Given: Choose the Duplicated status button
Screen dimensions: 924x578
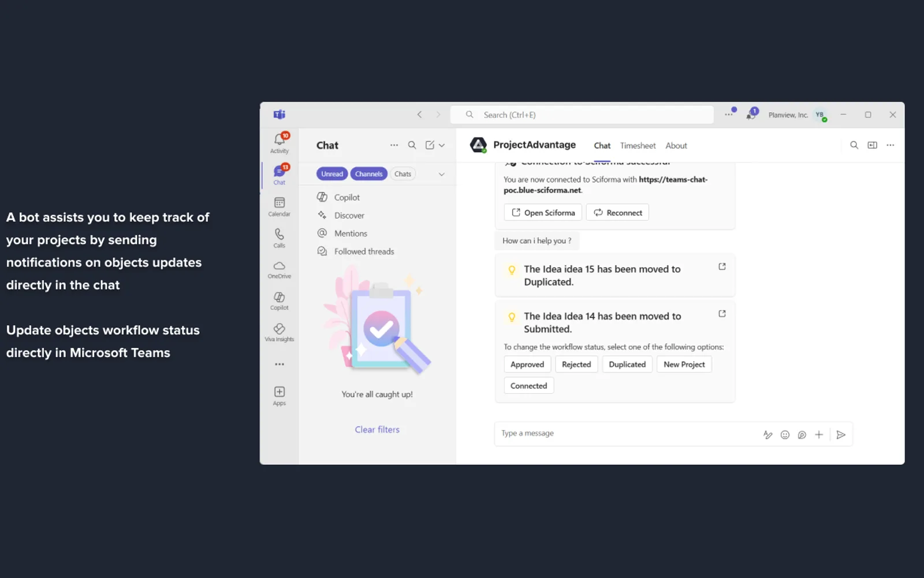Looking at the screenshot, I should 627,364.
